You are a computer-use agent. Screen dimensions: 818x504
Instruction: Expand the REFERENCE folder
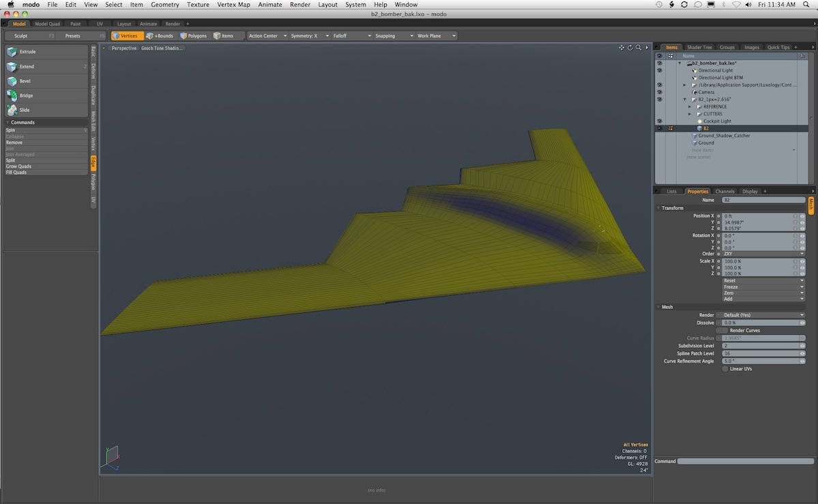[x=690, y=106]
